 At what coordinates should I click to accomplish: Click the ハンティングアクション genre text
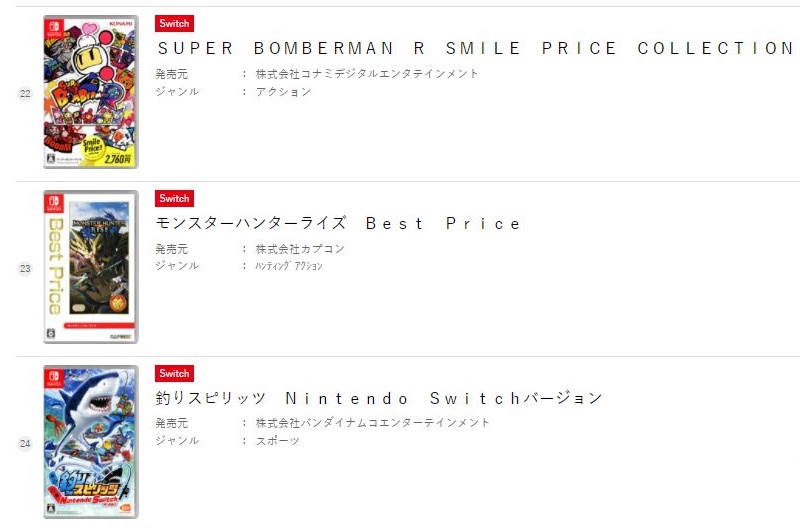tap(289, 266)
